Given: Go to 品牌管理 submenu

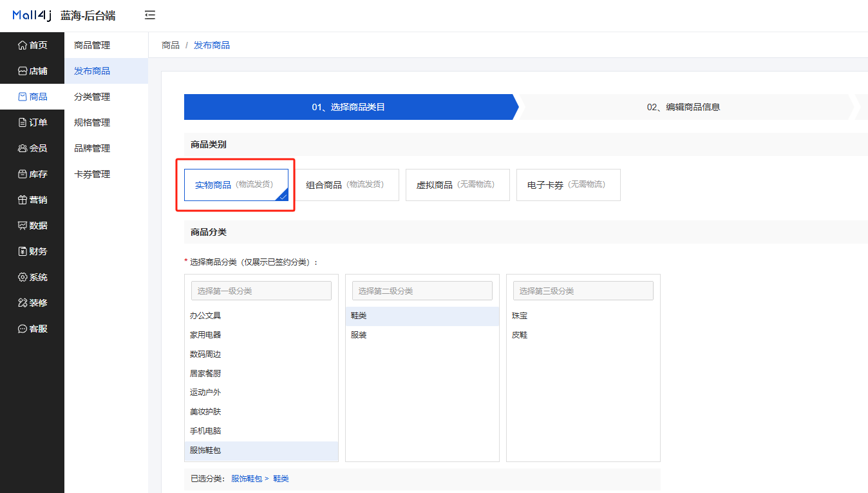Looking at the screenshot, I should [106, 148].
